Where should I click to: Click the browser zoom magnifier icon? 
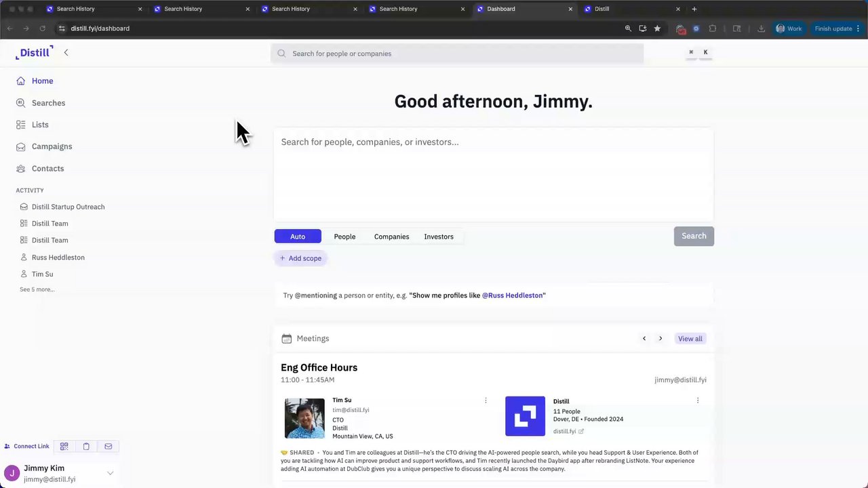click(x=628, y=28)
